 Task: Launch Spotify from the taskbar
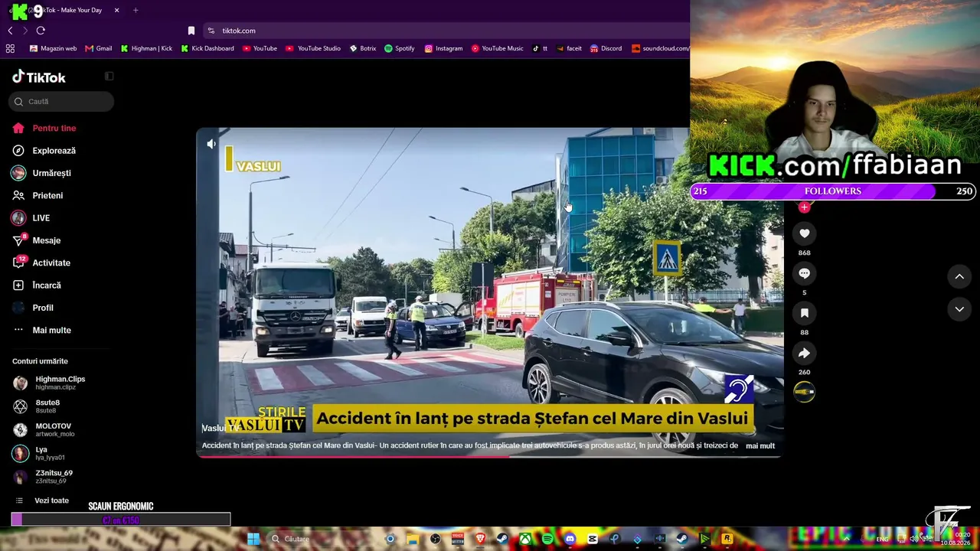tap(547, 539)
